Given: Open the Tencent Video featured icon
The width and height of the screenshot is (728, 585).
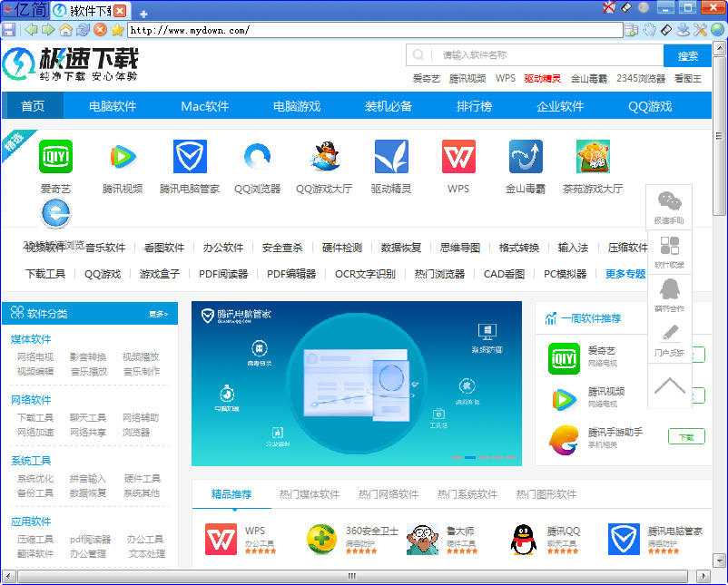Looking at the screenshot, I should click(123, 156).
